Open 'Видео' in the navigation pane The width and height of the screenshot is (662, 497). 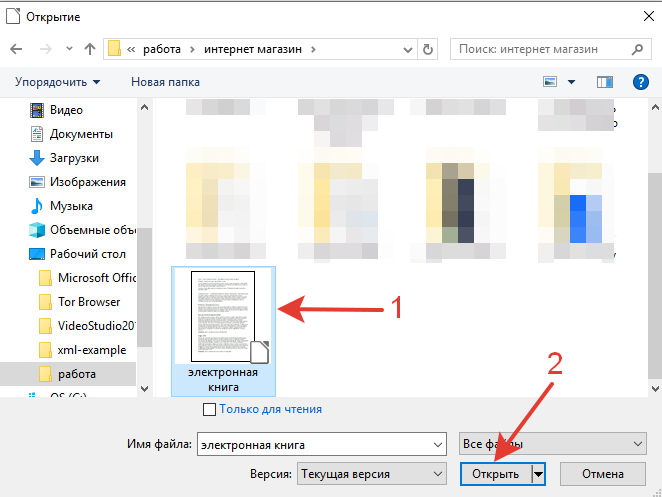[66, 110]
